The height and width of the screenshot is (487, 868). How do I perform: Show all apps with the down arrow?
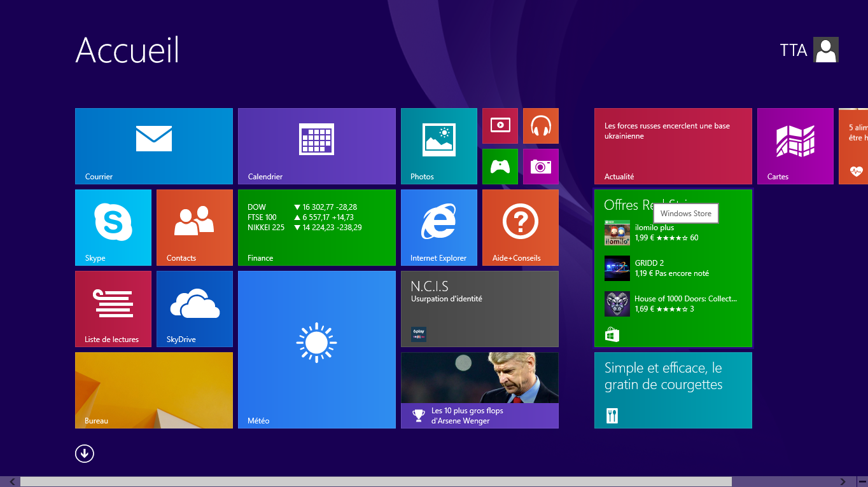tap(85, 453)
